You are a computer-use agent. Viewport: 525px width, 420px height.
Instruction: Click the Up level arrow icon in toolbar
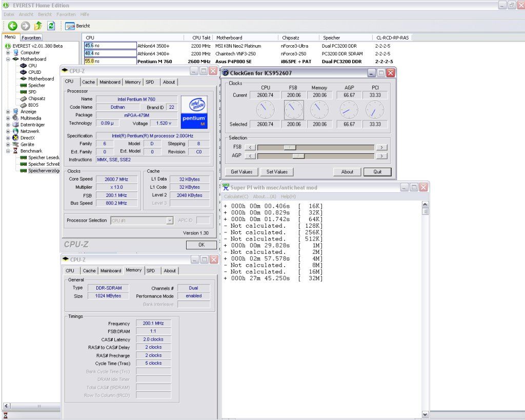[38, 26]
